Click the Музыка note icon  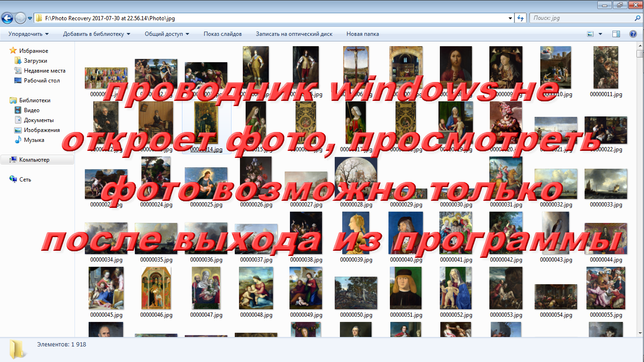[18, 140]
